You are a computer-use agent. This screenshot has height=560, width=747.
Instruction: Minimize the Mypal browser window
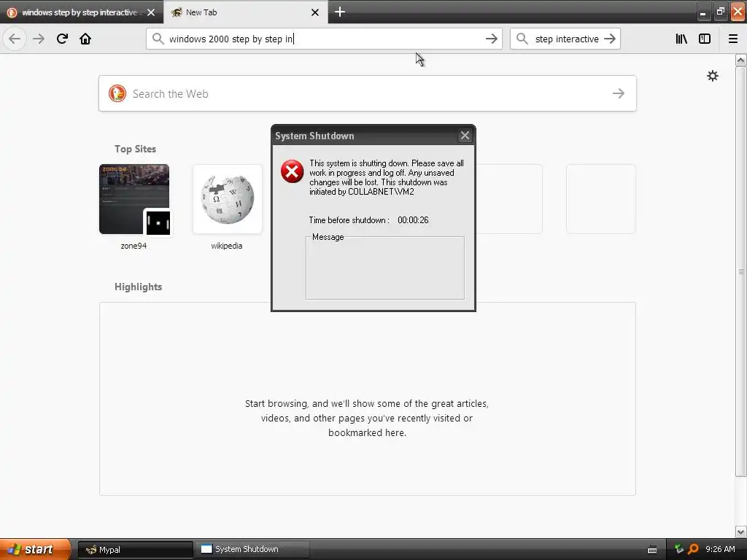(703, 12)
